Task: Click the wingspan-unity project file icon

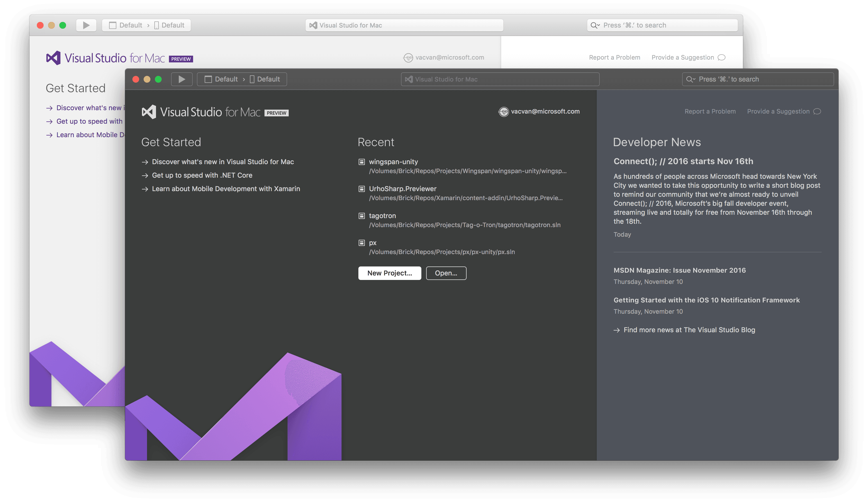Action: pyautogui.click(x=361, y=161)
